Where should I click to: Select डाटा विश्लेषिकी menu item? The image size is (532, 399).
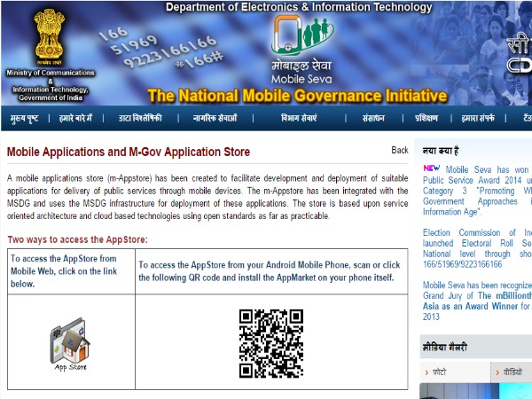[x=141, y=118]
